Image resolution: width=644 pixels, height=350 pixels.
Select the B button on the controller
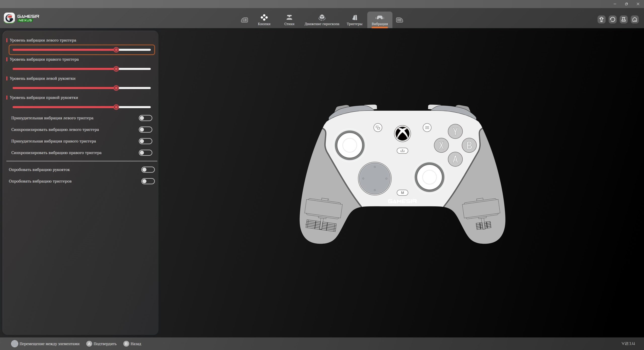(x=469, y=145)
